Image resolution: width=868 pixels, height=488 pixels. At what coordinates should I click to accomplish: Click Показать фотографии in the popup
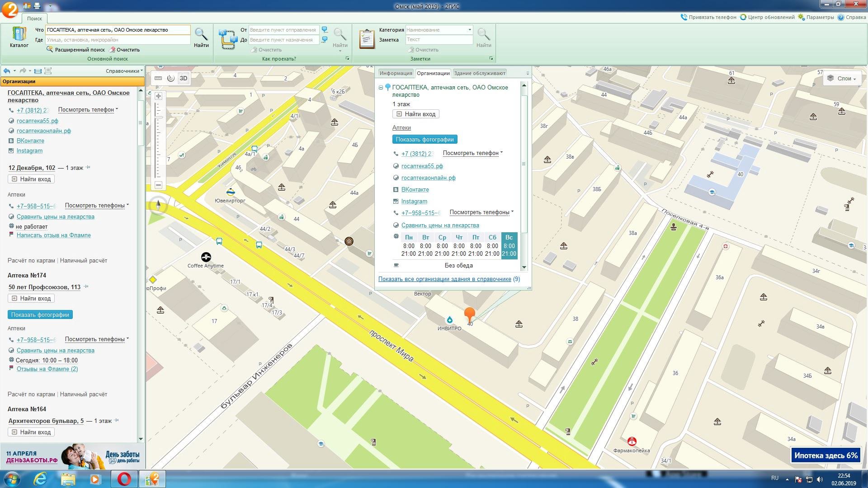coord(425,140)
